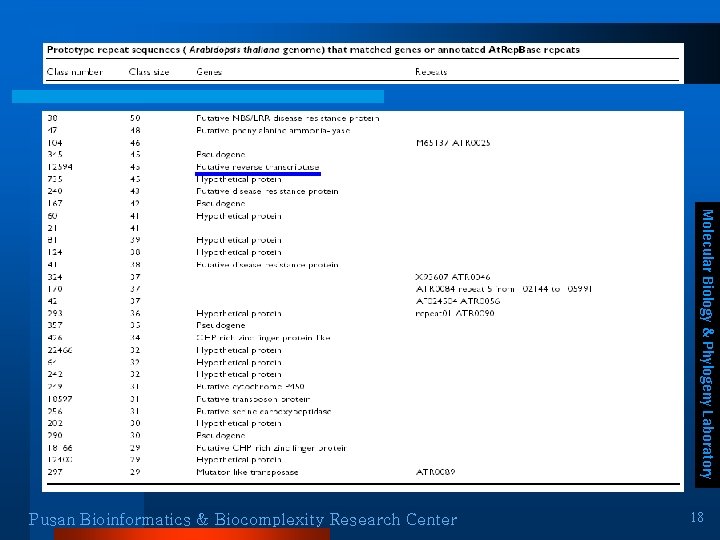Select 'CHP rich zinc finger protein-like' entry

263,338
